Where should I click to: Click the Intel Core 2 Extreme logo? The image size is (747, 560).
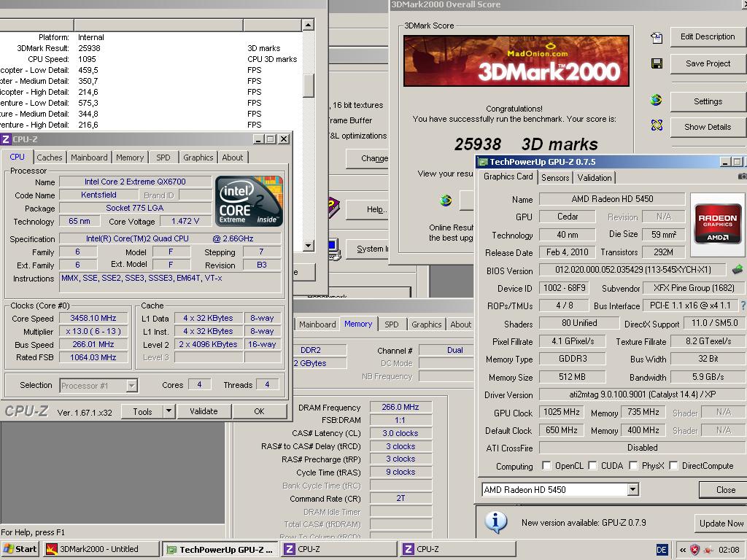coord(249,201)
